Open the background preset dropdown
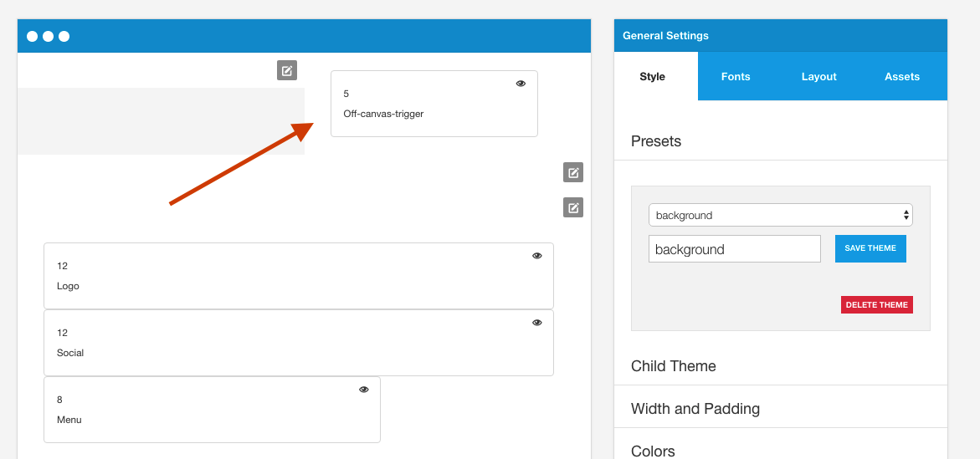The image size is (980, 459). 781,216
